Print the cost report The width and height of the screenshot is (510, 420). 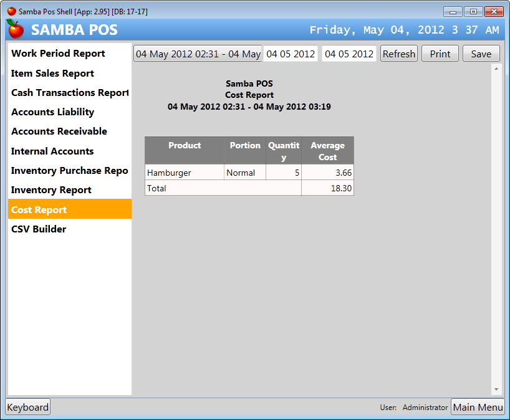440,54
